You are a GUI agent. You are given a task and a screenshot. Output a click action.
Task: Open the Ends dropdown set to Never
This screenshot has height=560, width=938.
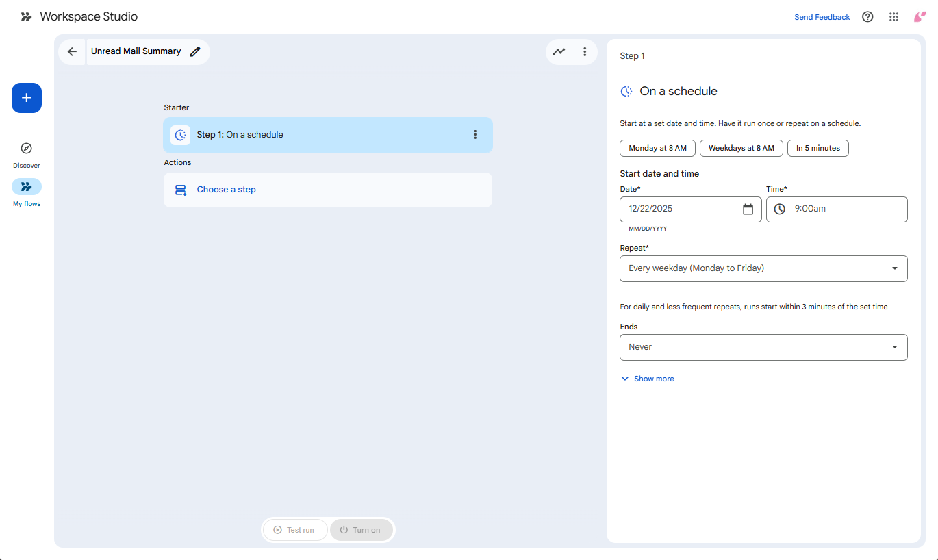pos(763,347)
